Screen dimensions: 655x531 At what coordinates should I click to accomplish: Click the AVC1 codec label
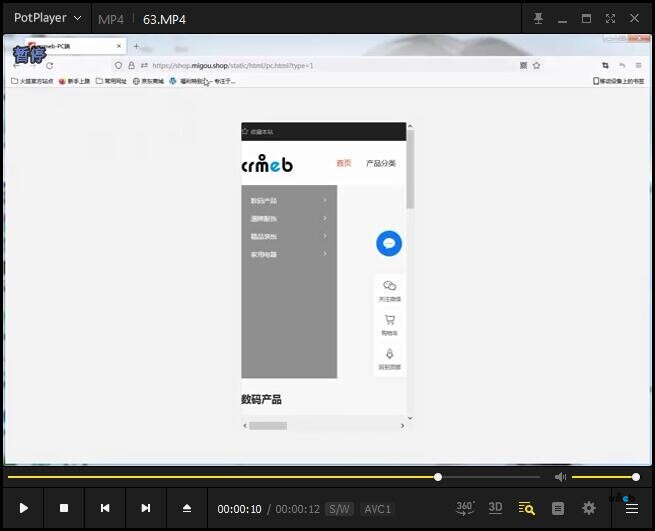[x=377, y=509]
